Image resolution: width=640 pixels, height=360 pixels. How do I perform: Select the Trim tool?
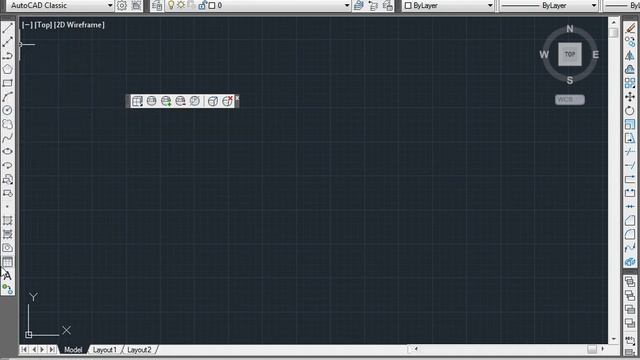click(630, 151)
